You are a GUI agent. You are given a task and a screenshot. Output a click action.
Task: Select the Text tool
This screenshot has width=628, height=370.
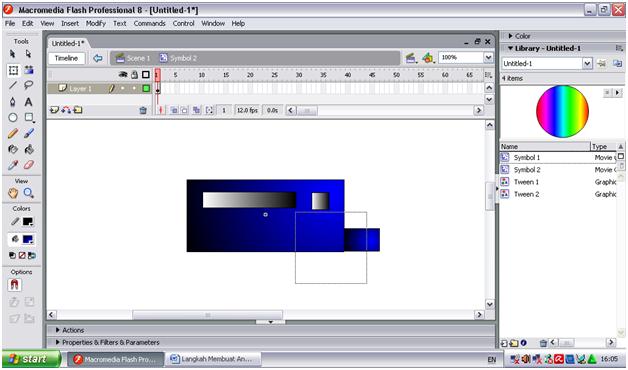(x=28, y=102)
